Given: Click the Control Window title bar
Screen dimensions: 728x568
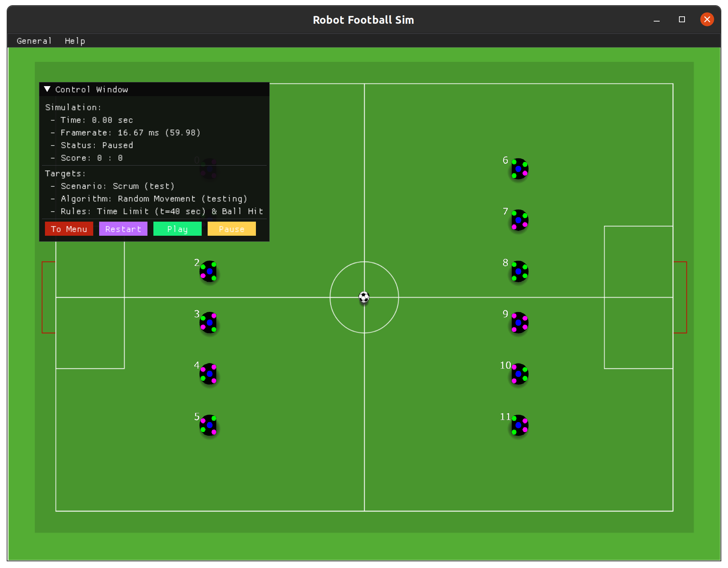Looking at the screenshot, I should click(x=167, y=89).
